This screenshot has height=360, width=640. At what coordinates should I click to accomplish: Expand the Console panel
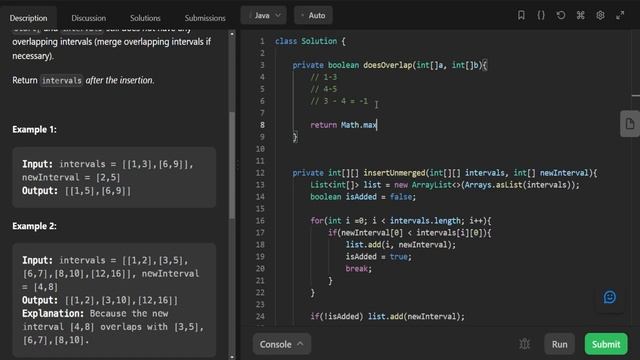click(282, 344)
